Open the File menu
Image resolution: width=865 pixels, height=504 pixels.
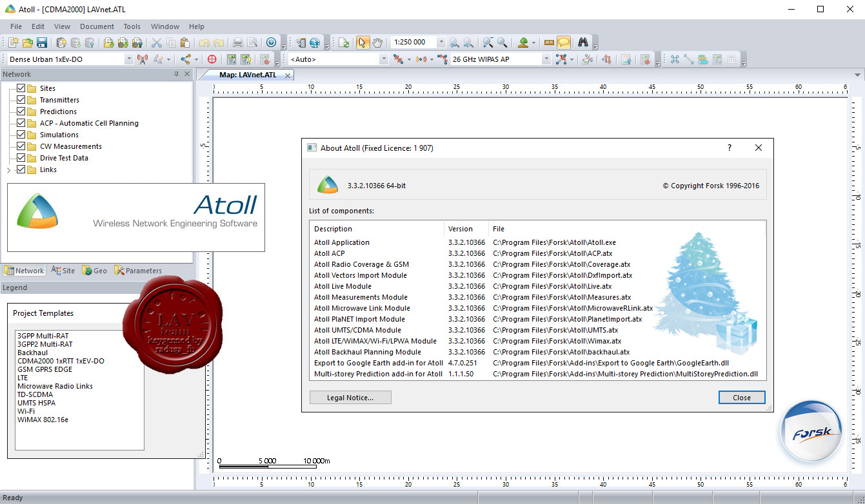point(16,26)
